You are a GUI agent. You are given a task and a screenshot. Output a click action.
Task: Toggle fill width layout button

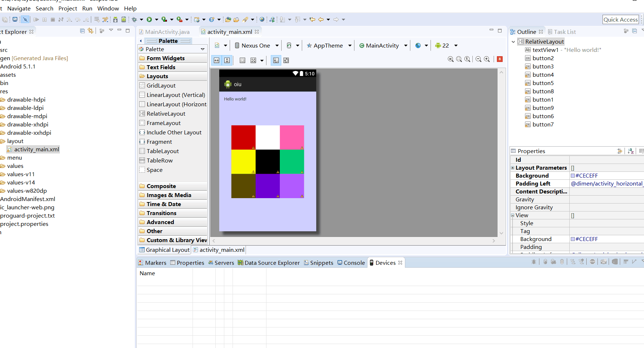tap(216, 60)
